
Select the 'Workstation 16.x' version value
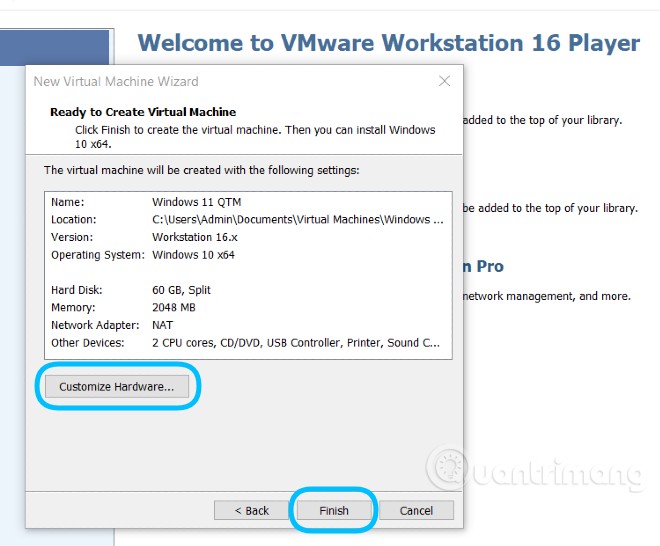(x=195, y=237)
